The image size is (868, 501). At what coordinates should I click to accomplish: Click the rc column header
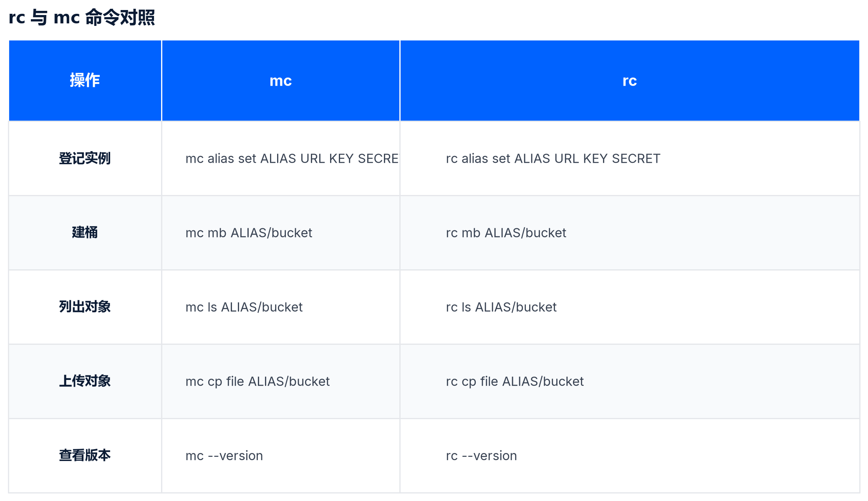pyautogui.click(x=630, y=81)
